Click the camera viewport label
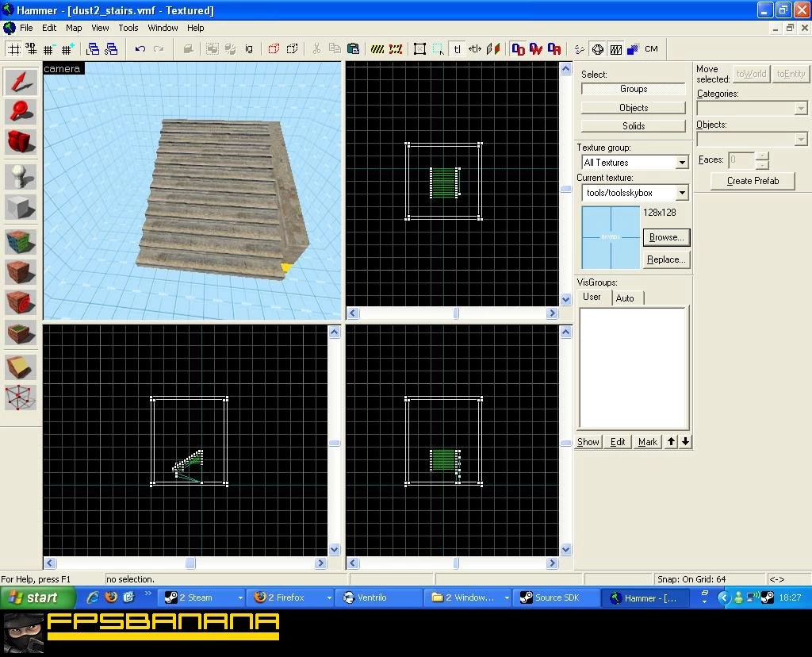The image size is (812, 657). tap(62, 69)
